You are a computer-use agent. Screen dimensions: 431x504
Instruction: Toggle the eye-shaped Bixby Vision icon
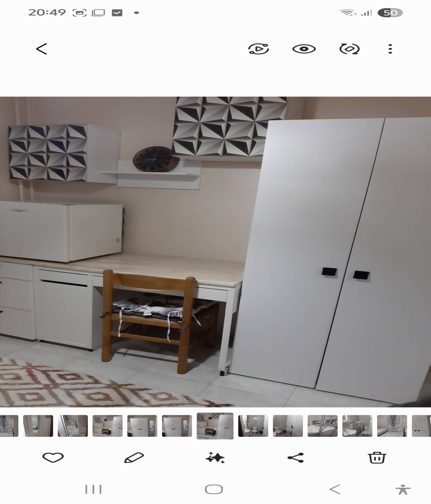point(304,49)
